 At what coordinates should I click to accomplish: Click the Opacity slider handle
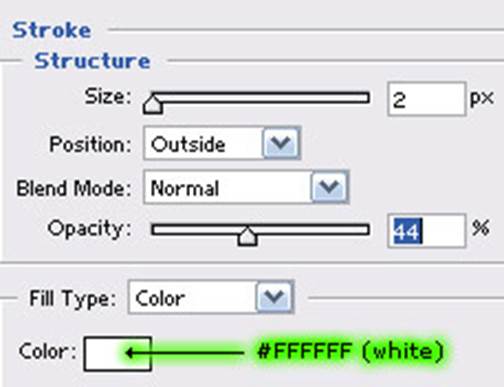247,236
